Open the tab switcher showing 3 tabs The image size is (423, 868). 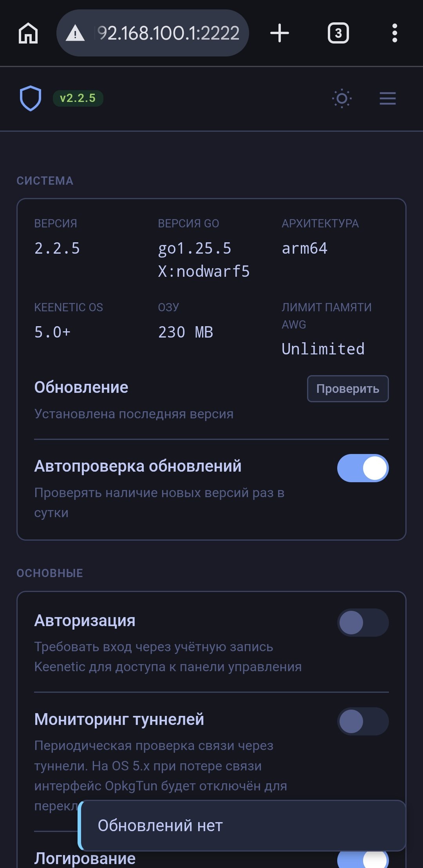point(338,33)
